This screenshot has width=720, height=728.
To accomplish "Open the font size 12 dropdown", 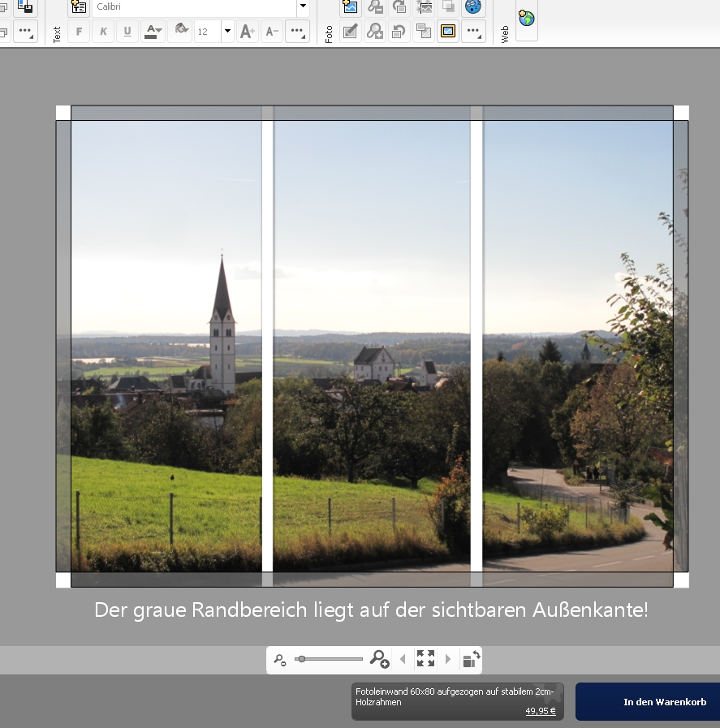I will pos(227,32).
